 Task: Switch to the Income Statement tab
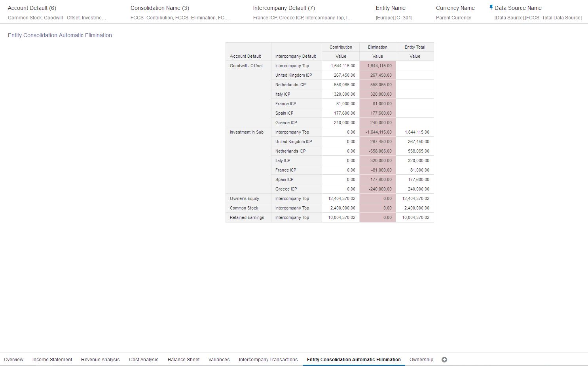click(x=52, y=359)
